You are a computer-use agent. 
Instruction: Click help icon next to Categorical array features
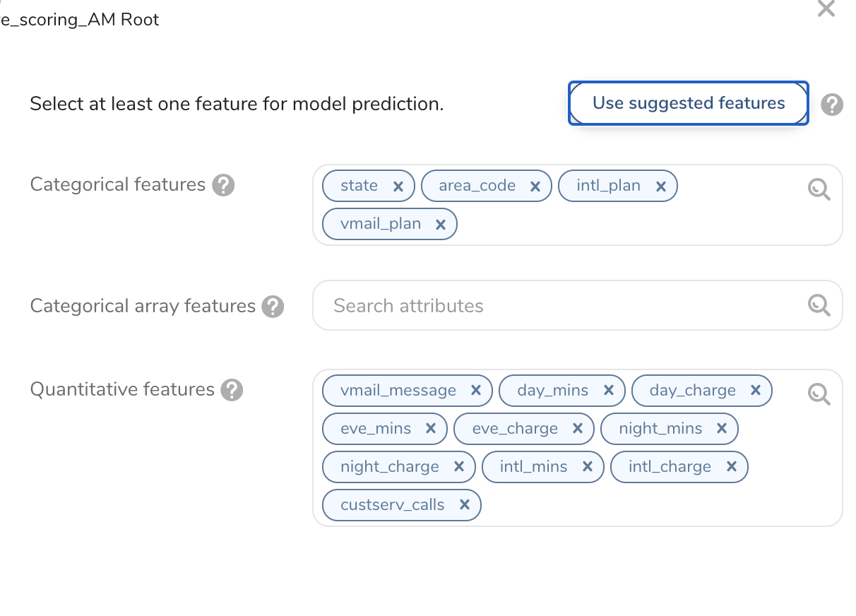pos(273,307)
